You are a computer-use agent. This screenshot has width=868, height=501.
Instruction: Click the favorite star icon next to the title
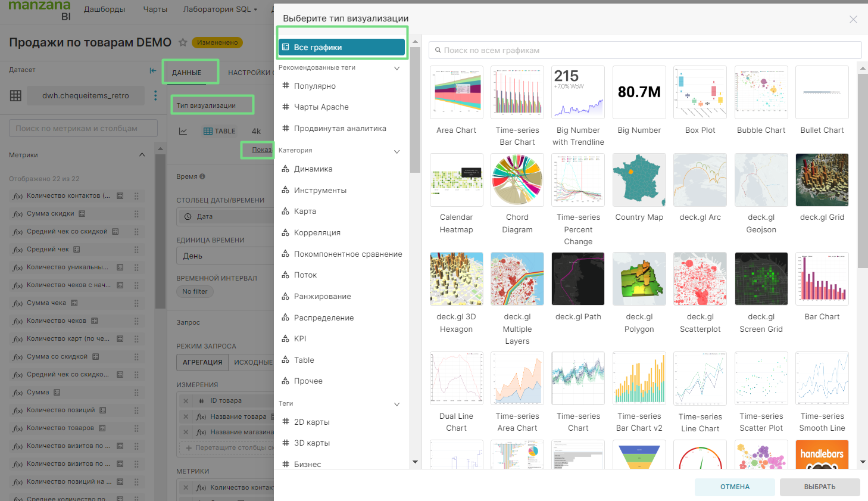[x=183, y=42]
